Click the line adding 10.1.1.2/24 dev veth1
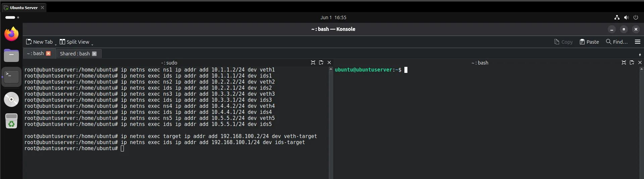This screenshot has width=644, height=179. coord(150,70)
